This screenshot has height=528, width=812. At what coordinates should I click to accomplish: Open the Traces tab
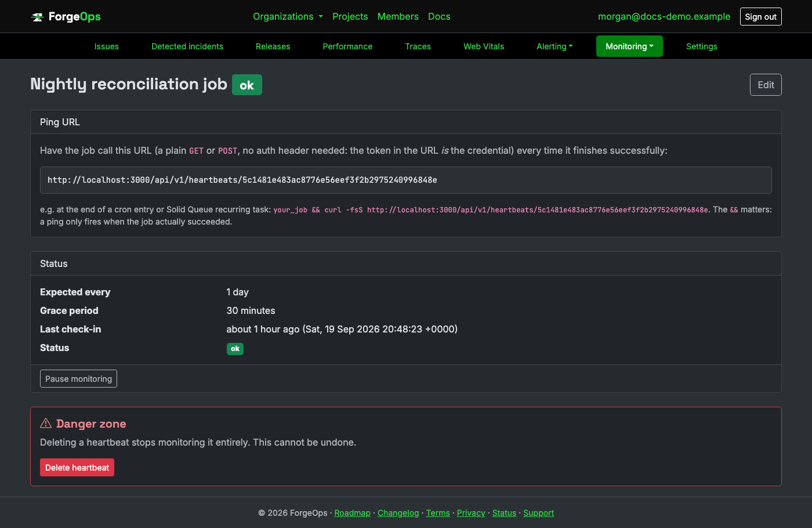point(418,46)
